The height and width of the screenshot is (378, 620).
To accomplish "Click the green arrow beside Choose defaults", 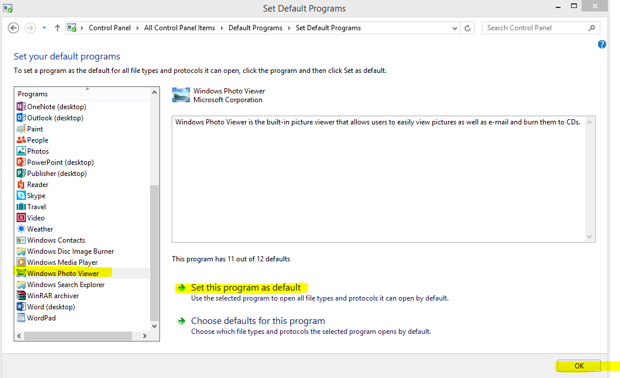I will [x=181, y=321].
